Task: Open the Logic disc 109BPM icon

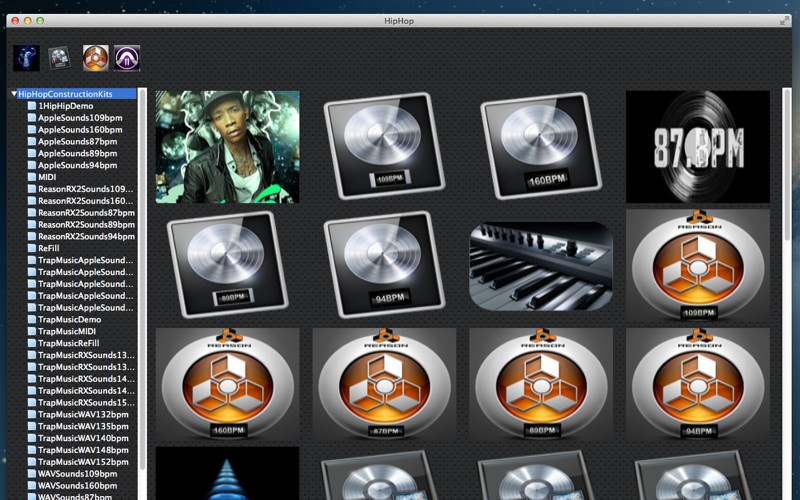Action: coord(384,145)
